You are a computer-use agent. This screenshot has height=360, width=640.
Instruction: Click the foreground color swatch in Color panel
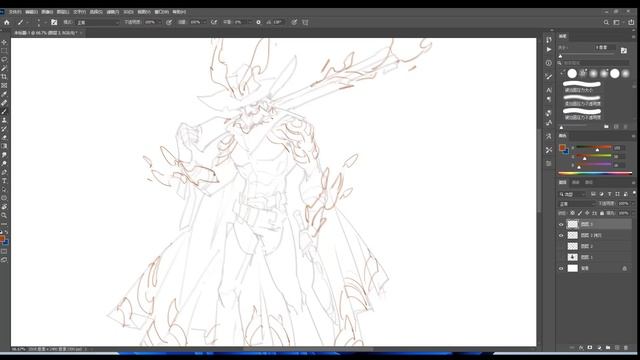(x=562, y=147)
